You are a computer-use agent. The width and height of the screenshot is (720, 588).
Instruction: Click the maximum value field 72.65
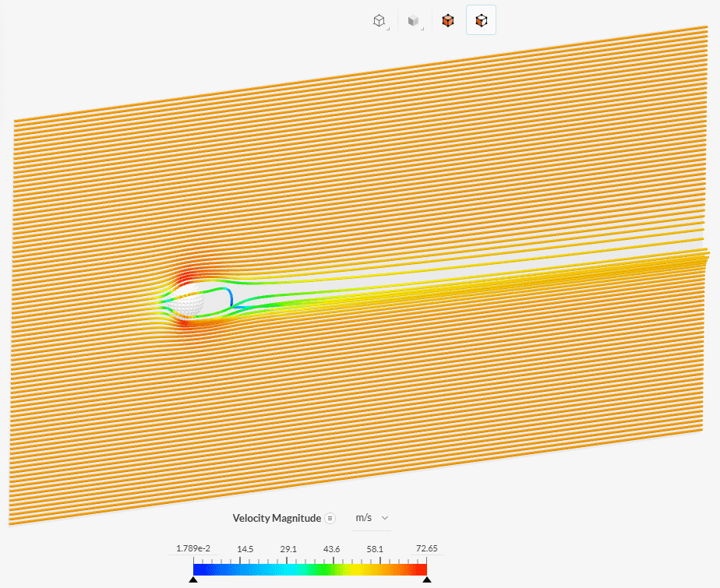(426, 548)
